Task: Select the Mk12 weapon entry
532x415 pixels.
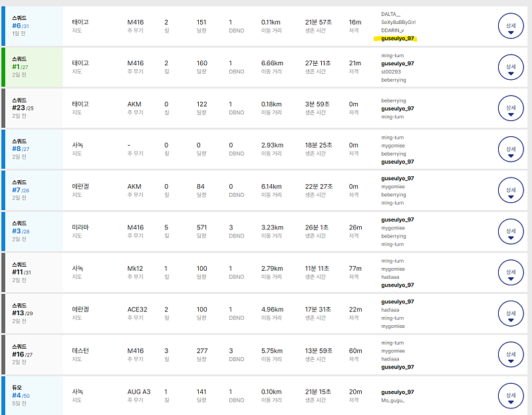Action: [x=135, y=269]
